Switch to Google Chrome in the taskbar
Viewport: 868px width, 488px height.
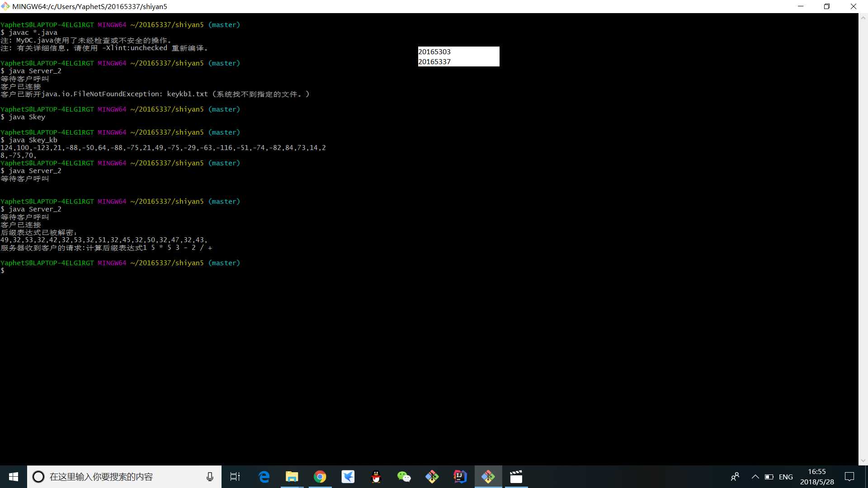point(320,477)
